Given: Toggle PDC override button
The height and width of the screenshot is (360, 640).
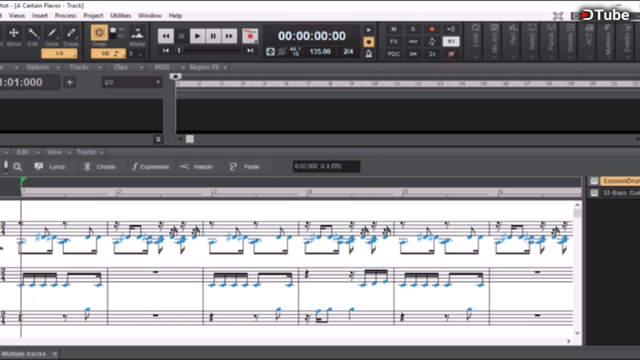Looking at the screenshot, I should click(x=394, y=54).
